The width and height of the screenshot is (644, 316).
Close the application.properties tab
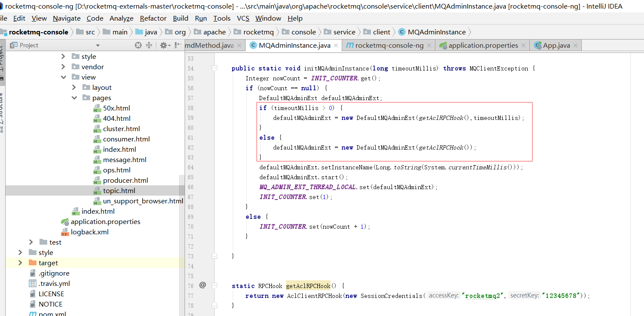pyautogui.click(x=523, y=46)
